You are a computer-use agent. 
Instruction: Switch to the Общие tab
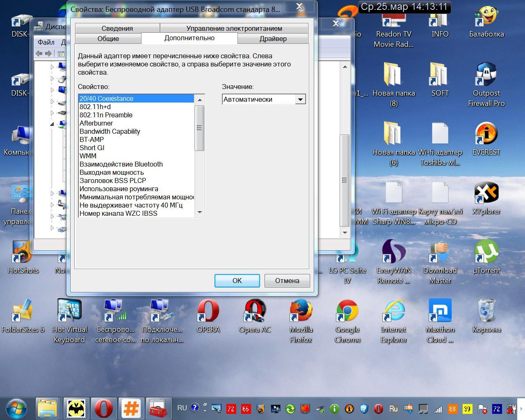(x=108, y=39)
